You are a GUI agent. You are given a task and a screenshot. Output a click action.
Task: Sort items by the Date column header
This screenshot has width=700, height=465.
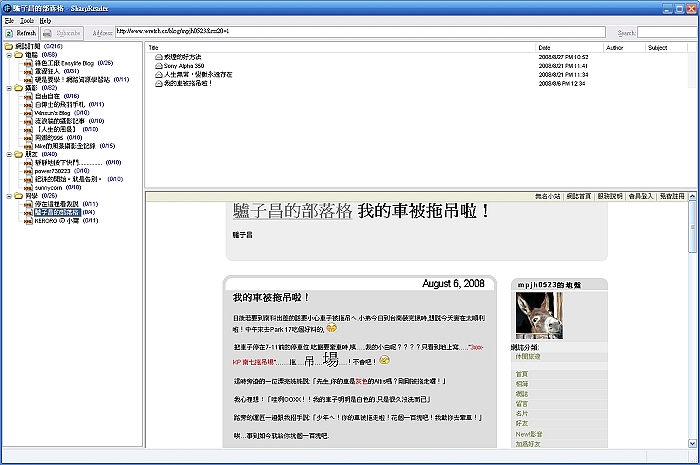(x=569, y=47)
